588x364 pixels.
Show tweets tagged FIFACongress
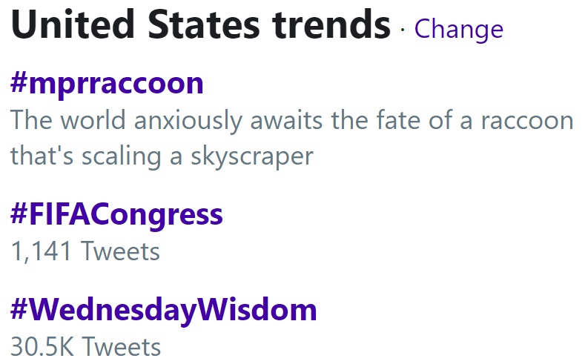pyautogui.click(x=116, y=216)
